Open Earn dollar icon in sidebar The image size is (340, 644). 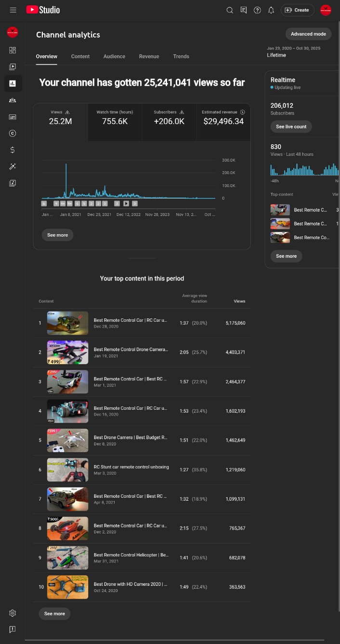point(13,150)
